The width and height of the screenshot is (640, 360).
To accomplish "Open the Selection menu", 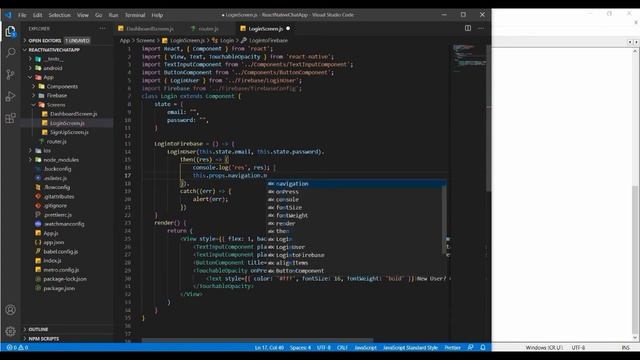I will [60, 15].
